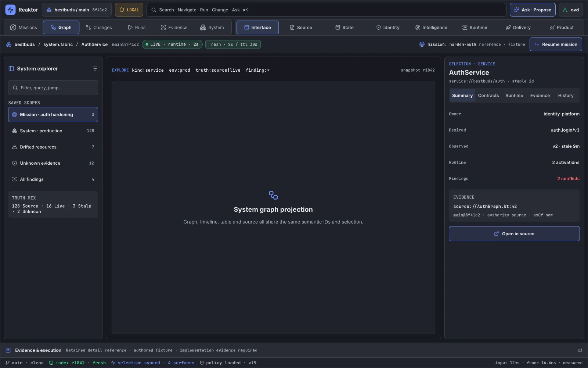Switch to the Contracts tab in selection panel
This screenshot has width=588, height=368.
(x=488, y=96)
